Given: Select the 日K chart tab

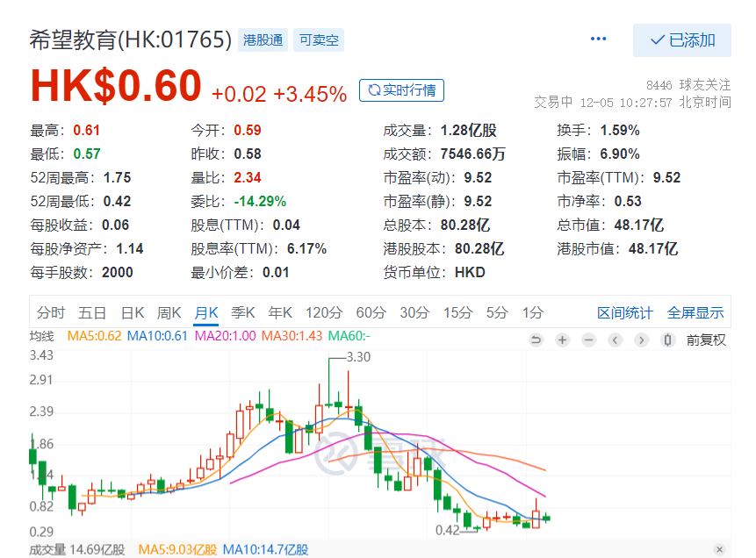Looking at the screenshot, I should [133, 312].
